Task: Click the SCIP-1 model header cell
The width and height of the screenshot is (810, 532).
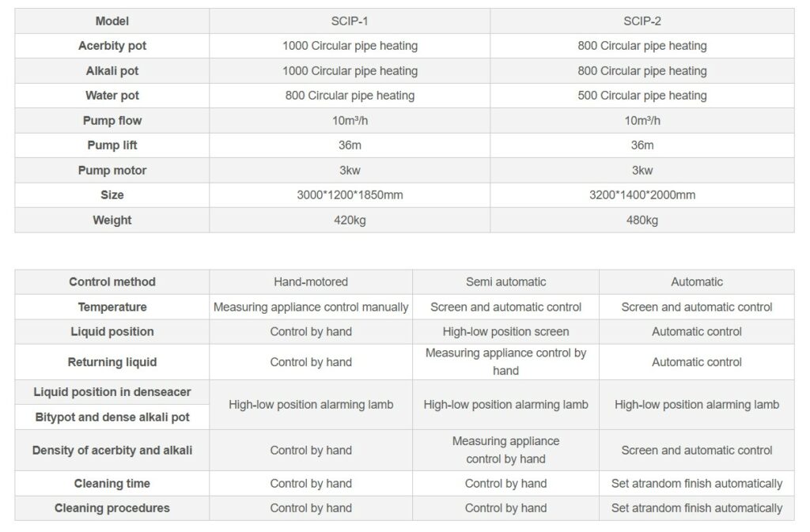Action: coord(350,21)
